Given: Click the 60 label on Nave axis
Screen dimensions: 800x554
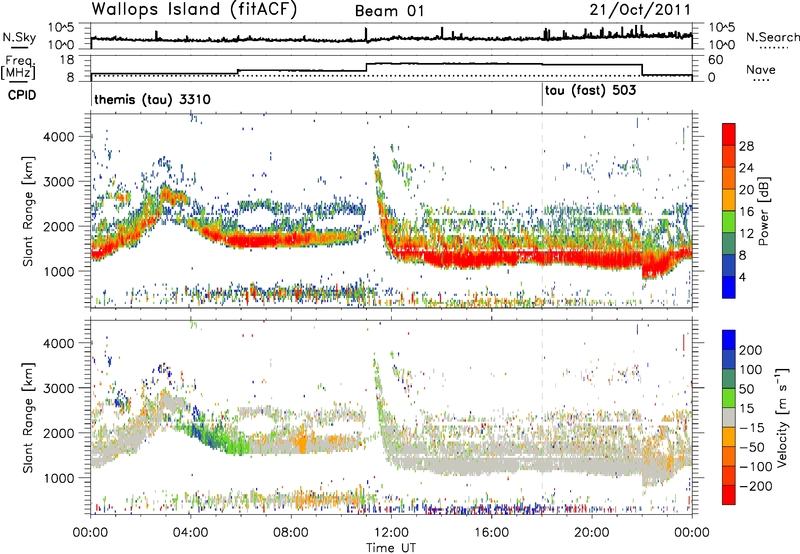Looking at the screenshot, I should click(x=716, y=60).
